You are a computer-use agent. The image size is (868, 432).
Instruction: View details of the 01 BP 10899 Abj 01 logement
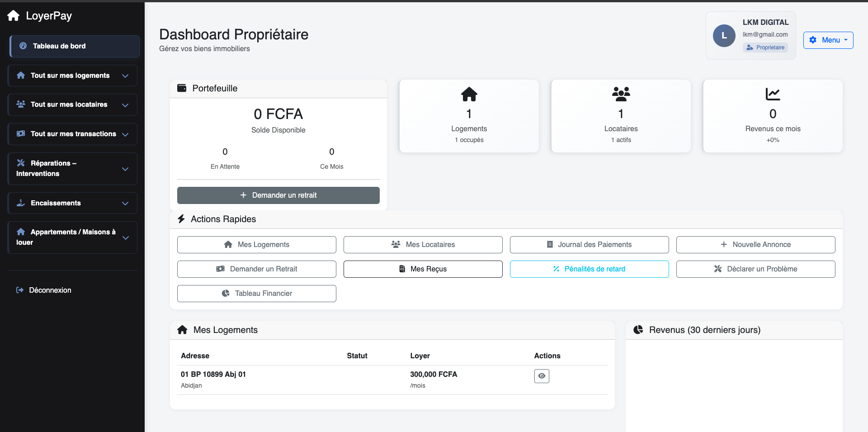coord(541,376)
